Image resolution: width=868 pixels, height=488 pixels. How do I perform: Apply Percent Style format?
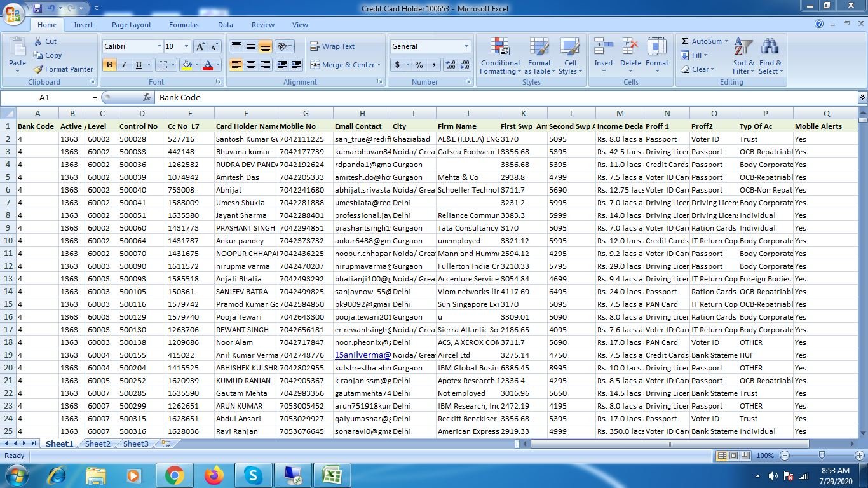(x=419, y=65)
